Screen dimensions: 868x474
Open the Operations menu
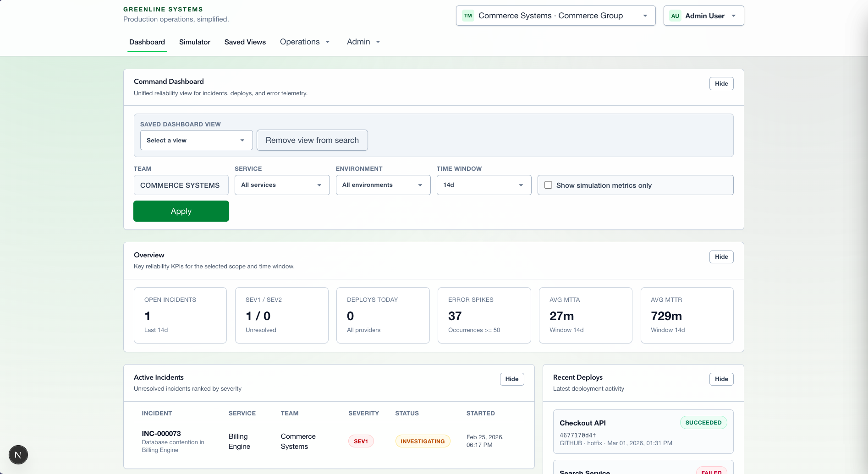(x=305, y=42)
